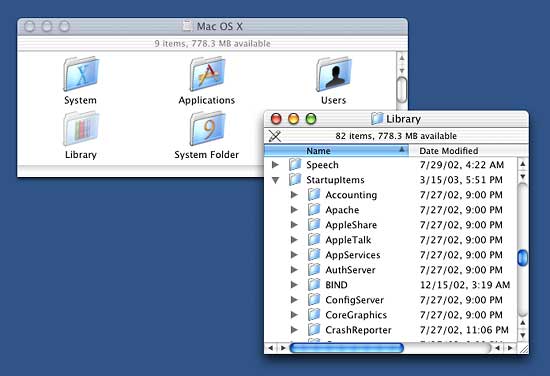550x376 pixels.
Task: Click the StartupItems date '3/15/03, 5:51 PM'
Action: tap(461, 180)
